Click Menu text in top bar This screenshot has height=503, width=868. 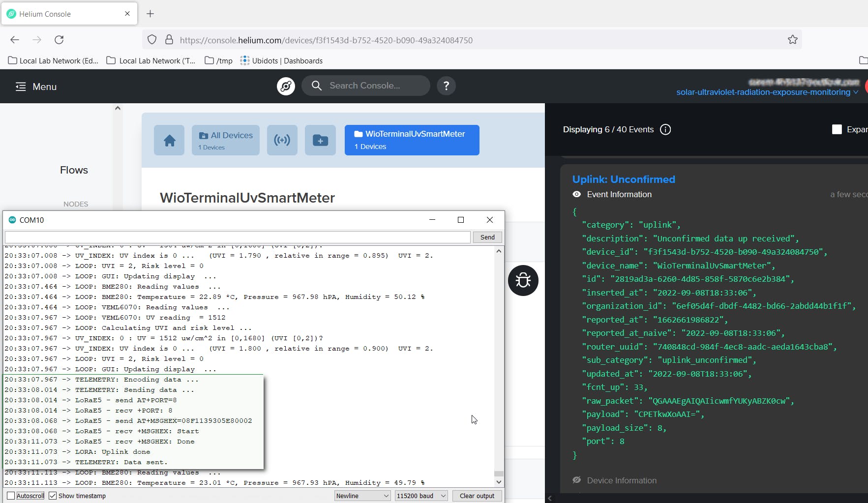pyautogui.click(x=45, y=87)
